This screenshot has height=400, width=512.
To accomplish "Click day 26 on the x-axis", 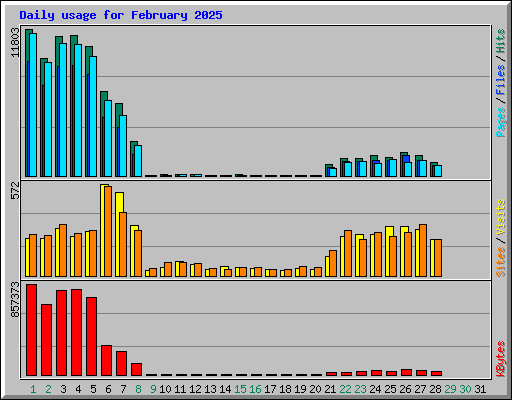I will pyautogui.click(x=405, y=389).
